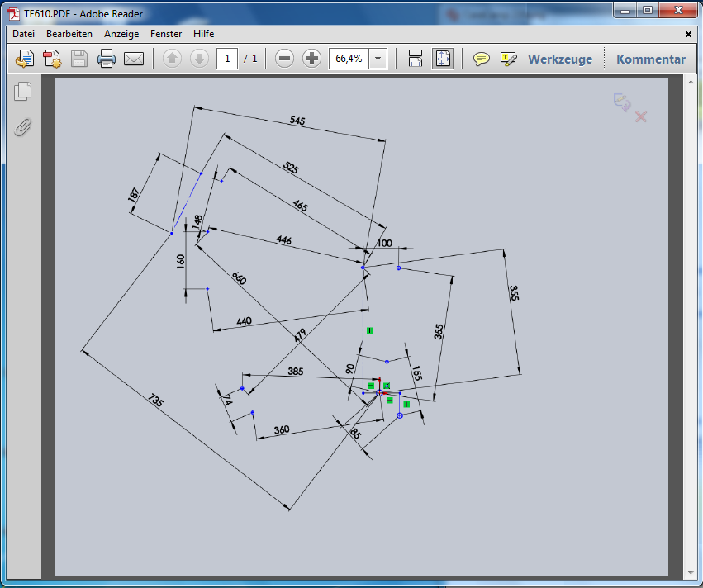Open the Bearbeiten menu
This screenshot has width=703, height=588.
coord(69,34)
